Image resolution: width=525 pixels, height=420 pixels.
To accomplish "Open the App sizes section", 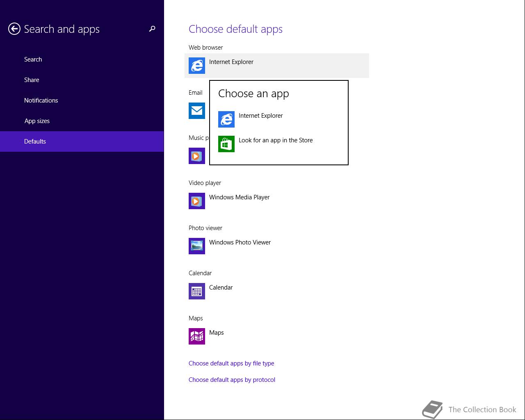I will pyautogui.click(x=37, y=121).
